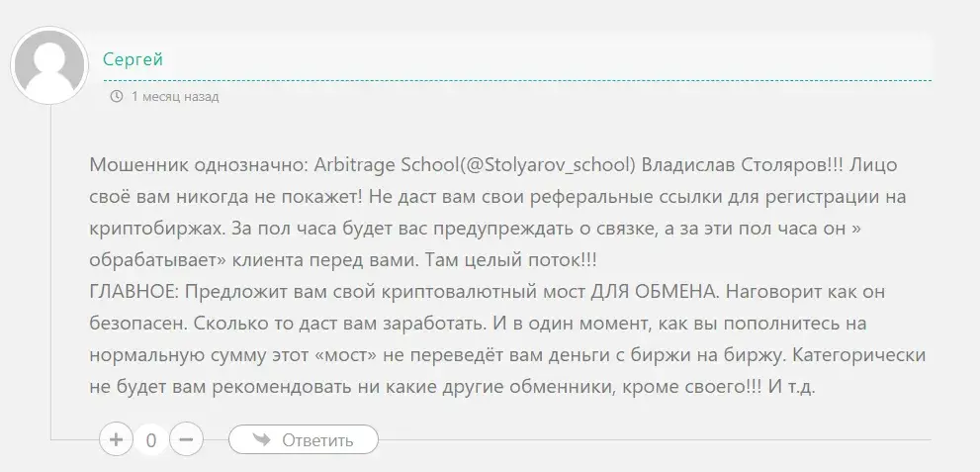Click the words 'Arbitrage School' in the comment
The width and height of the screenshot is (980, 472).
(x=387, y=165)
